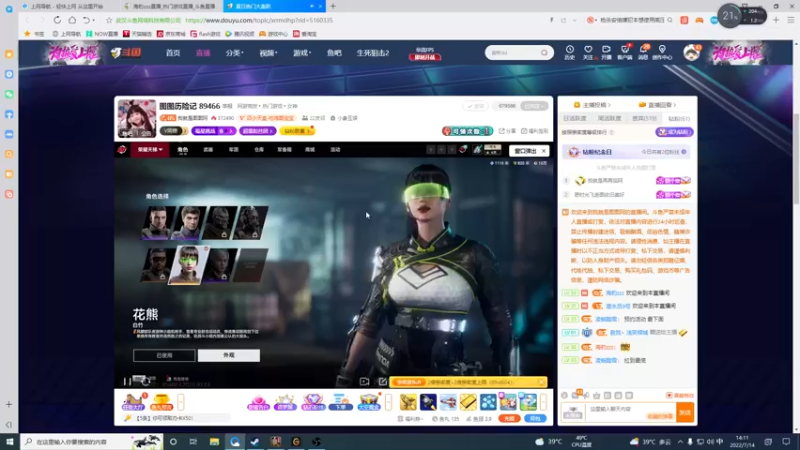The width and height of the screenshot is (800, 450).
Task: Select 直播 live in Douyu navigation
Action: 203,53
